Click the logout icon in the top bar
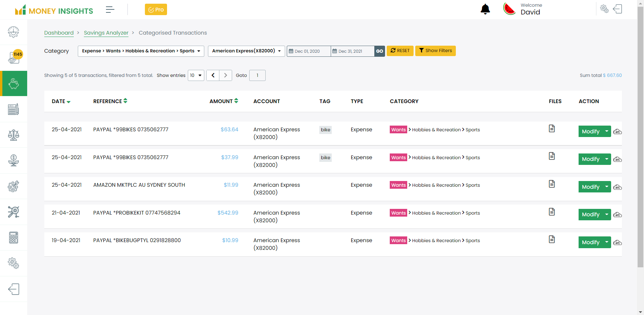Screen dimensions: 644x315 click(x=618, y=9)
